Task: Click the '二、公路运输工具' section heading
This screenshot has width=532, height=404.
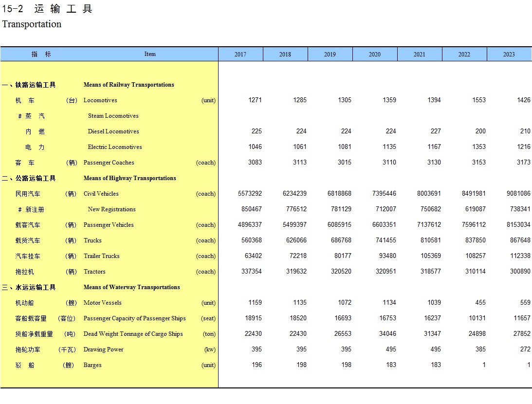Action: (29, 179)
